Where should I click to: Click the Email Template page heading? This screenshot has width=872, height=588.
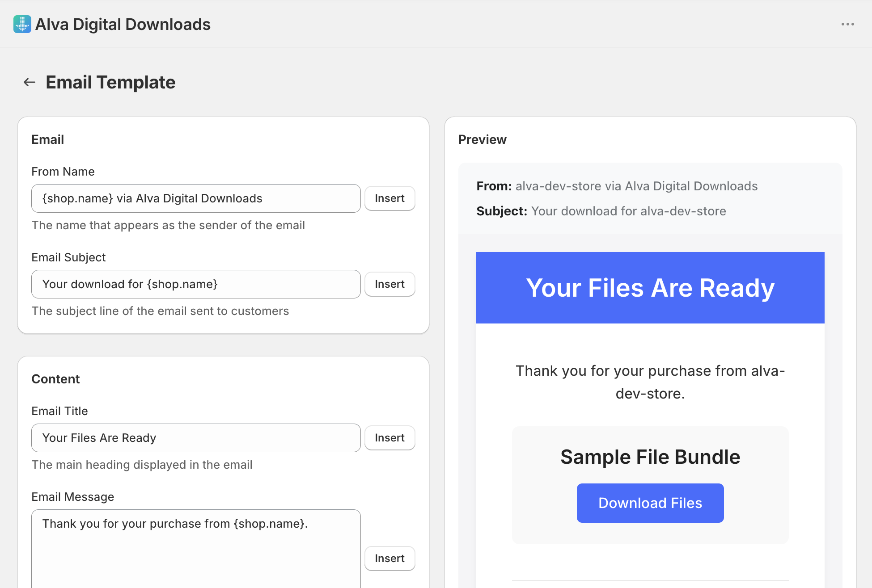coord(110,82)
